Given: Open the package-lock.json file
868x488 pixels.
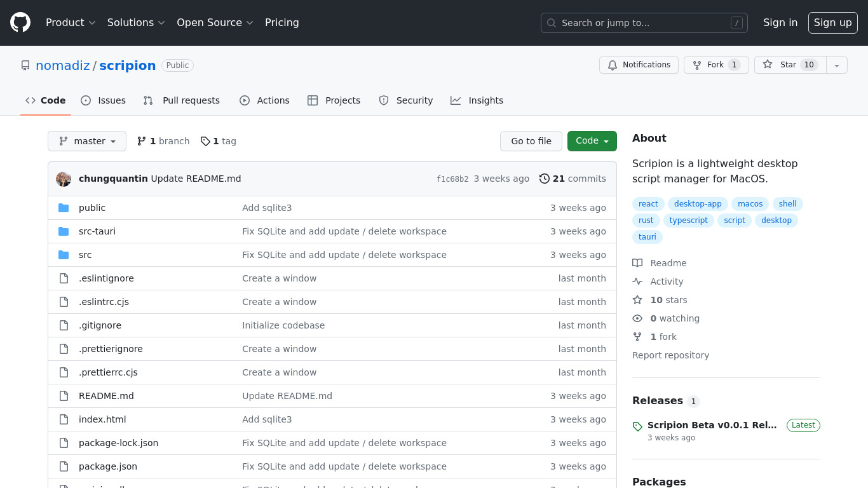Looking at the screenshot, I should coord(118,443).
